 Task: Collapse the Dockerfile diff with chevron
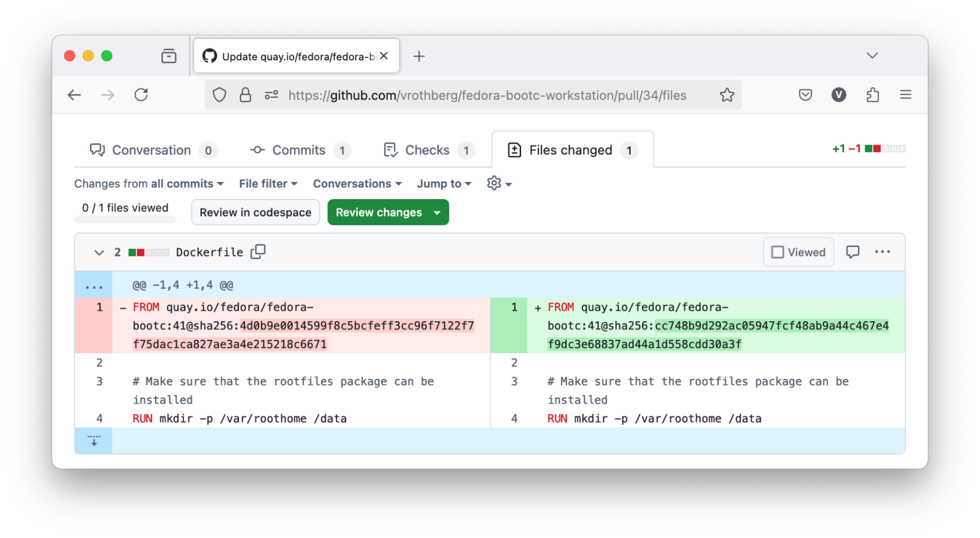[99, 253]
